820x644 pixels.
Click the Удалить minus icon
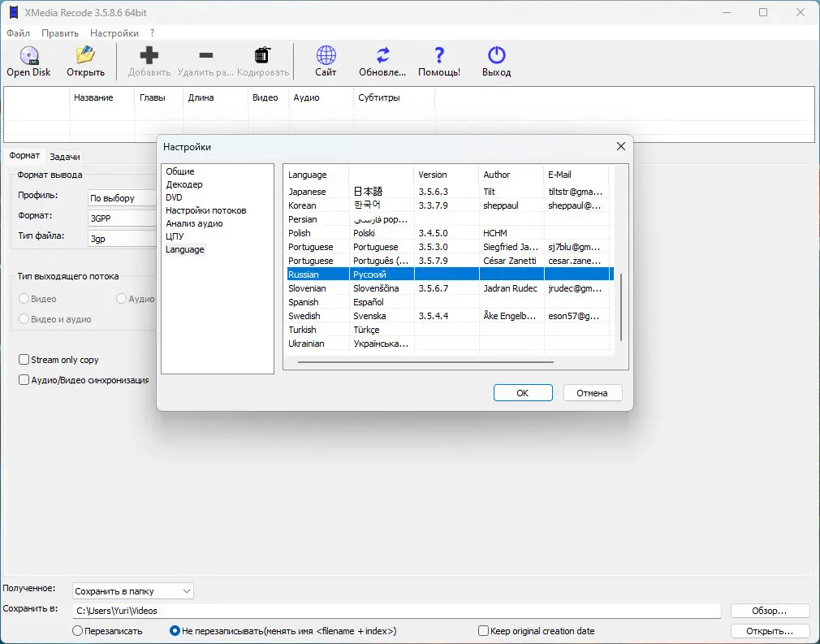coord(206,55)
